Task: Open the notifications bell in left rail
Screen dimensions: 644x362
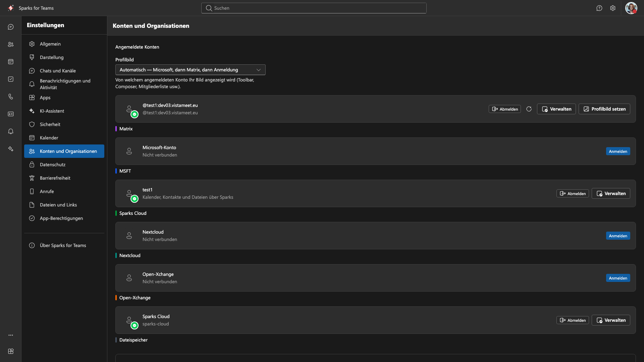Action: (x=11, y=131)
